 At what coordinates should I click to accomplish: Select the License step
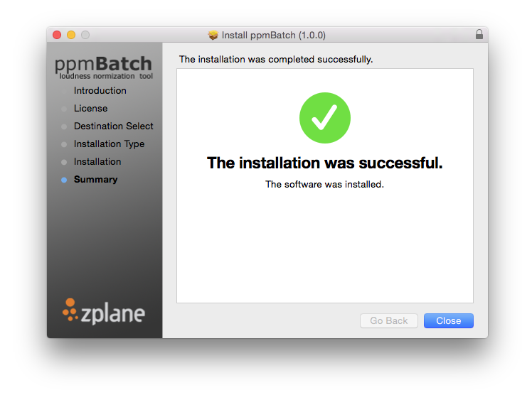pos(91,109)
